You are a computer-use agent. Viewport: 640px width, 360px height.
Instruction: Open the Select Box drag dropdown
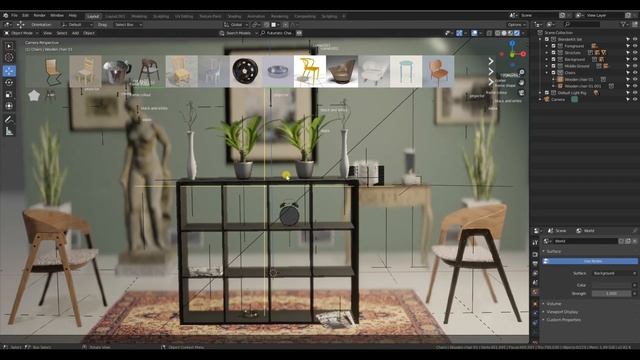click(x=128, y=24)
